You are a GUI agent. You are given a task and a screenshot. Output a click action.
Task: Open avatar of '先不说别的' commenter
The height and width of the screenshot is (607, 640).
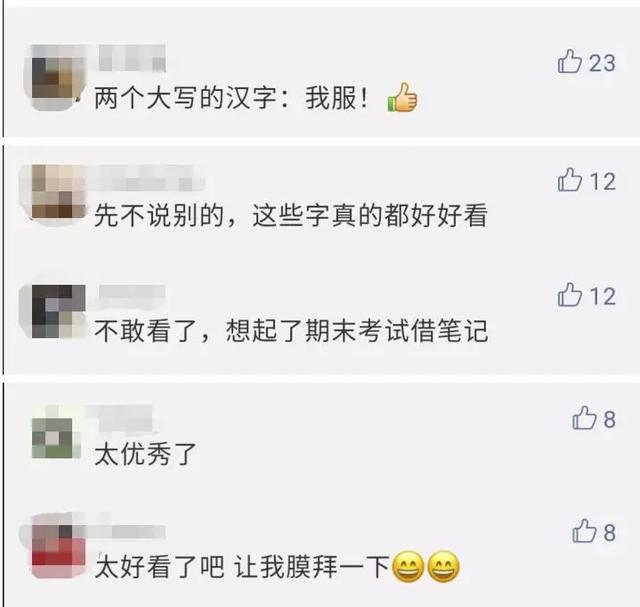pyautogui.click(x=58, y=192)
